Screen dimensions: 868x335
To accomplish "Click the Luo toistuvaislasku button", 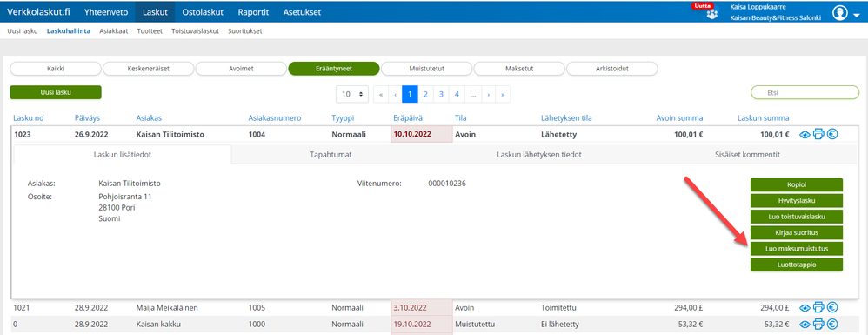I will coord(797,217).
